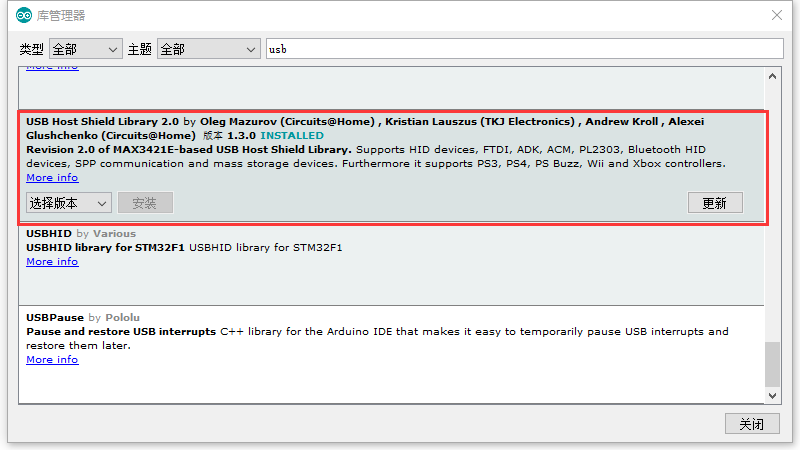Click the grayed 安装 install button
Screen dimensions: 800x450
coord(145,203)
